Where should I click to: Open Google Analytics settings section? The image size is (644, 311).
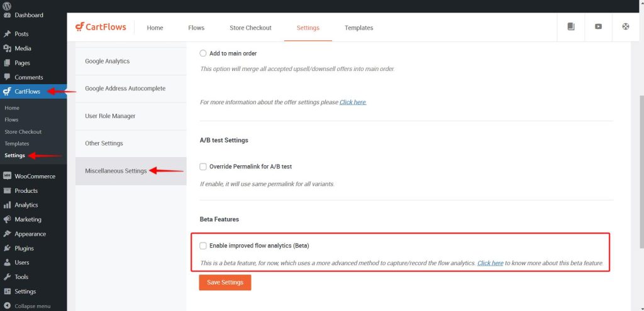pyautogui.click(x=131, y=61)
